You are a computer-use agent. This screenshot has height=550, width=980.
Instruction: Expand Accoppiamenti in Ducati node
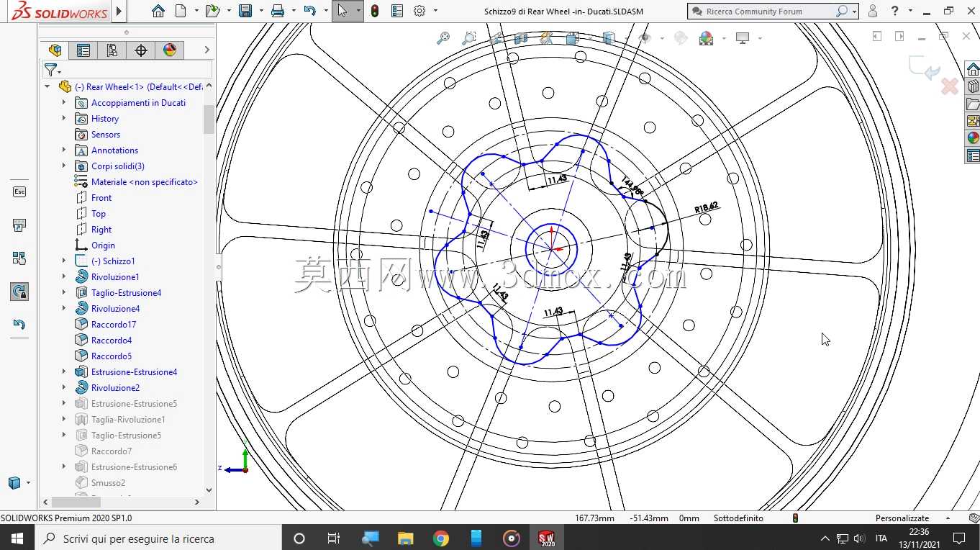pos(64,102)
